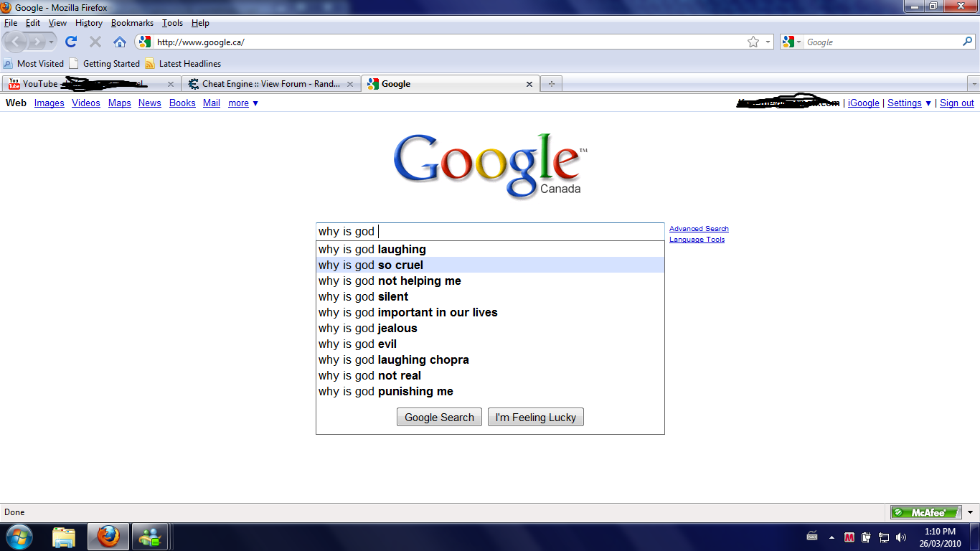Viewport: 980px width, 551px height.
Task: Open the Help menu
Action: 200,23
